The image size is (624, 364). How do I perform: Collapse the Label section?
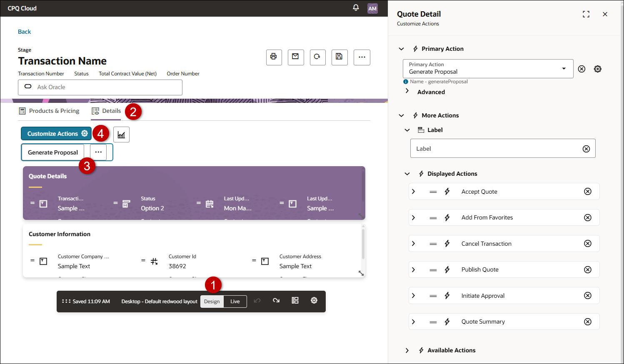pyautogui.click(x=407, y=130)
